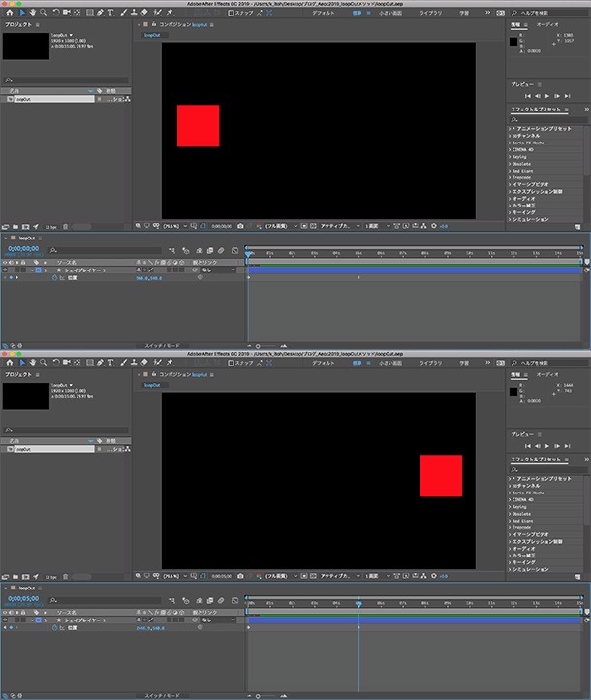Click the timeline zoom slider in top timeline

(x=258, y=346)
